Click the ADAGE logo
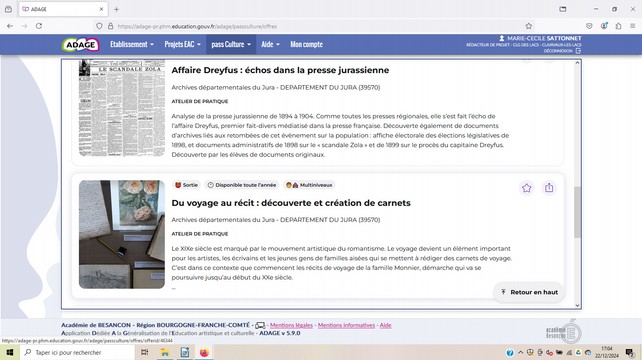Screen dimensions: 642x360 pos(81,45)
